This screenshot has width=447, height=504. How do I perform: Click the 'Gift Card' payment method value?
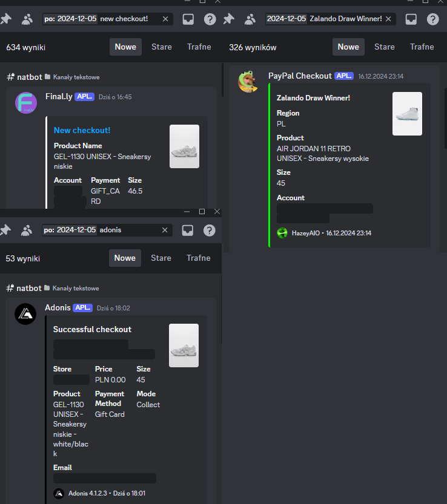tap(110, 414)
